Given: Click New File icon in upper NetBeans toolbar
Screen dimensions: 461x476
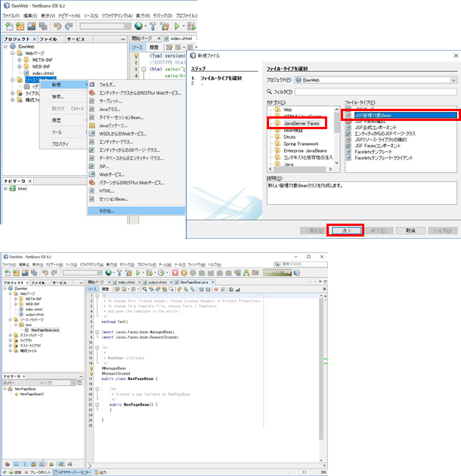Looking at the screenshot, I should (x=9, y=26).
